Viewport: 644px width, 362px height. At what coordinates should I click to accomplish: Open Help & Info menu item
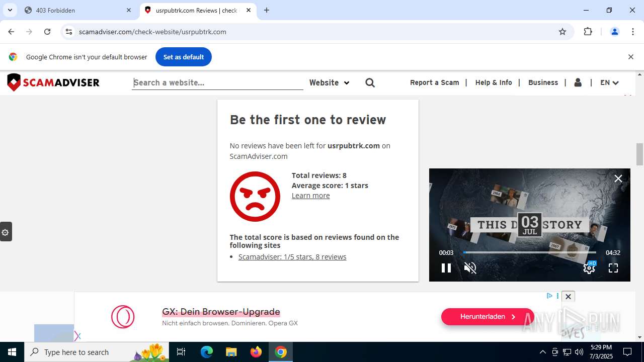(x=494, y=82)
